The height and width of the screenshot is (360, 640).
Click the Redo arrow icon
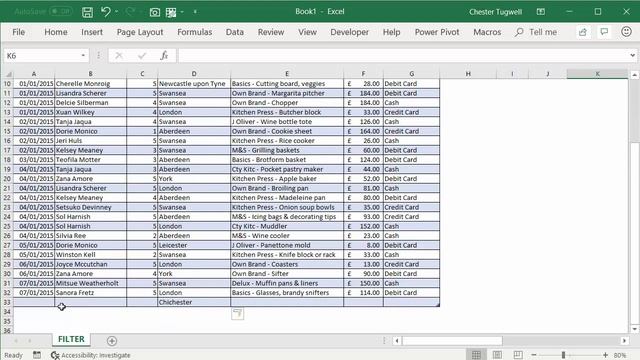click(130, 12)
